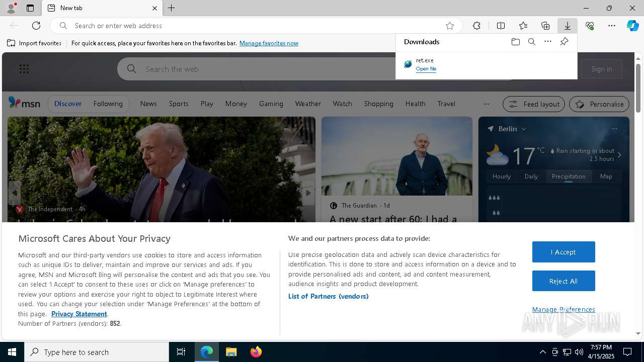
Task: Open the Health category
Action: tap(415, 104)
